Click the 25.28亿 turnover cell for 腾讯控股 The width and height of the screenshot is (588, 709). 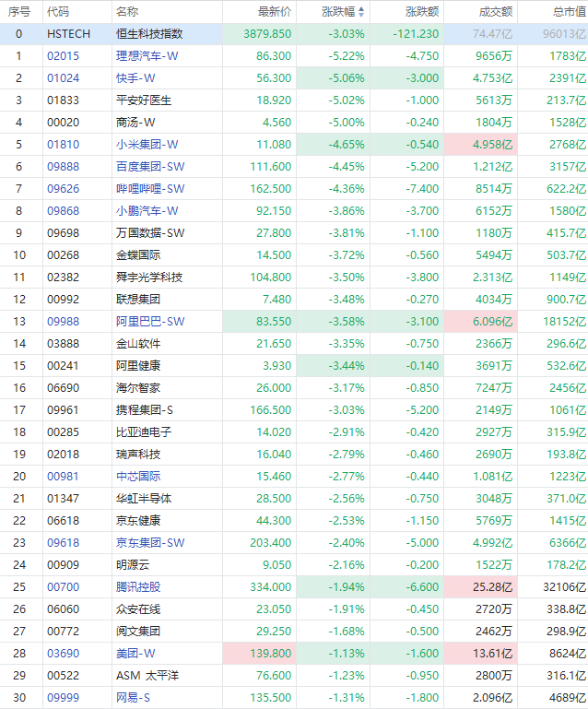481,588
